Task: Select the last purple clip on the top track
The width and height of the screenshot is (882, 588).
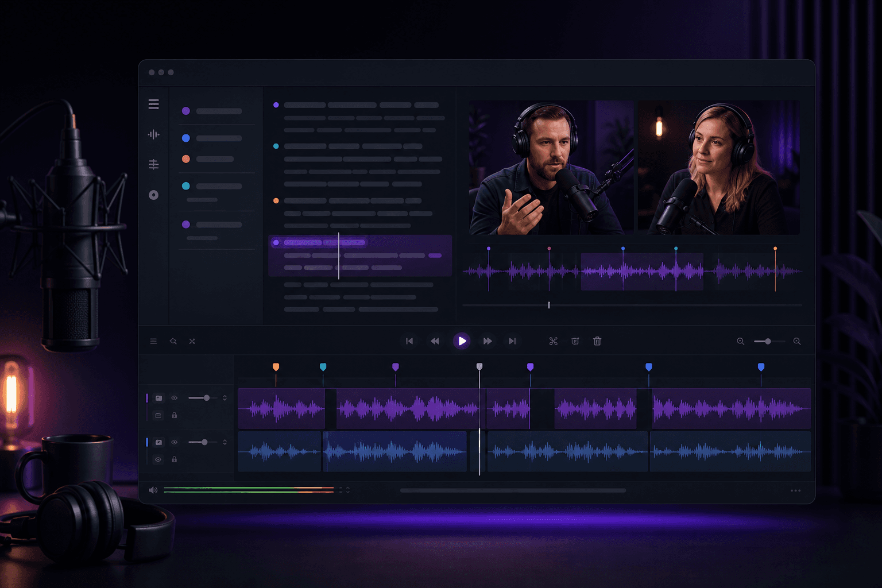Action: [x=732, y=409]
